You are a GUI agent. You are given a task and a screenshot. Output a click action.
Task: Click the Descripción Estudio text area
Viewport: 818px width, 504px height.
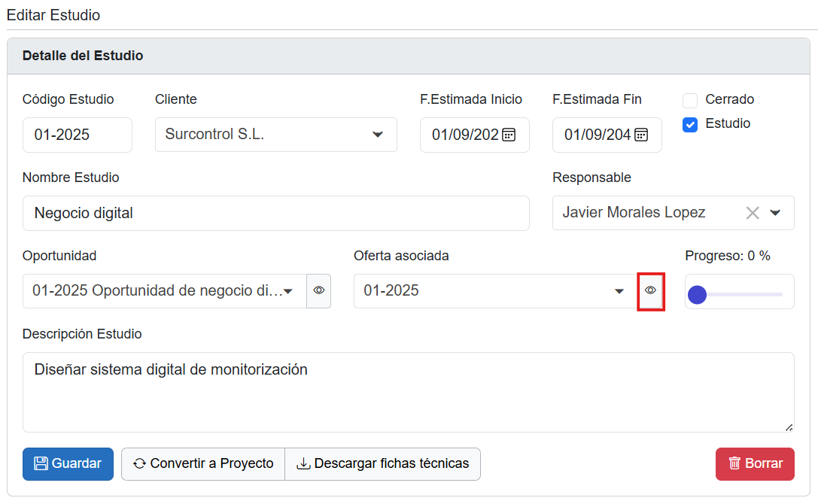point(406,392)
